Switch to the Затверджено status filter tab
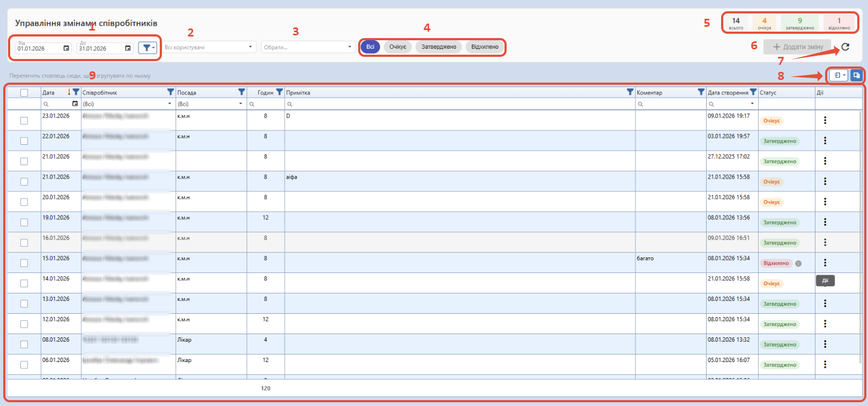The width and height of the screenshot is (868, 406). [439, 47]
